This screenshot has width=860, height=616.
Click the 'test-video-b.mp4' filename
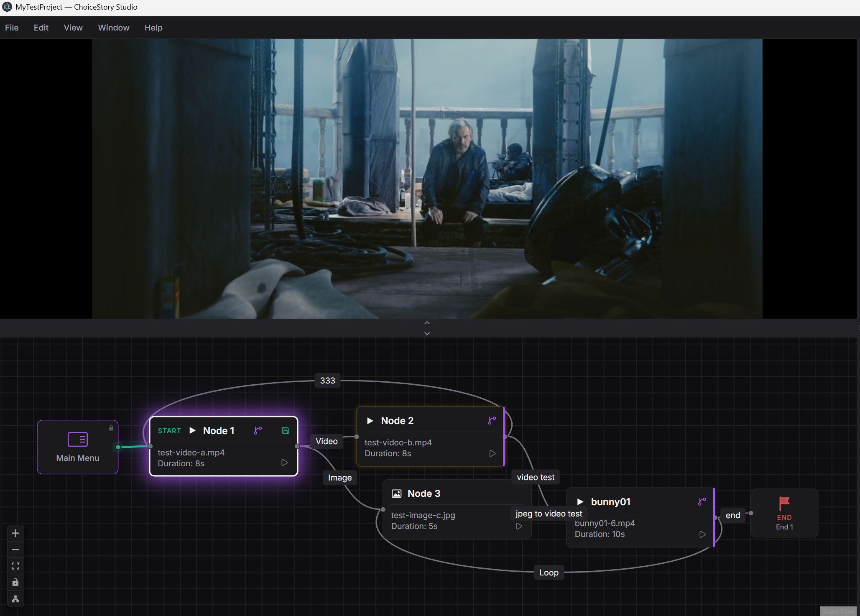pos(398,442)
